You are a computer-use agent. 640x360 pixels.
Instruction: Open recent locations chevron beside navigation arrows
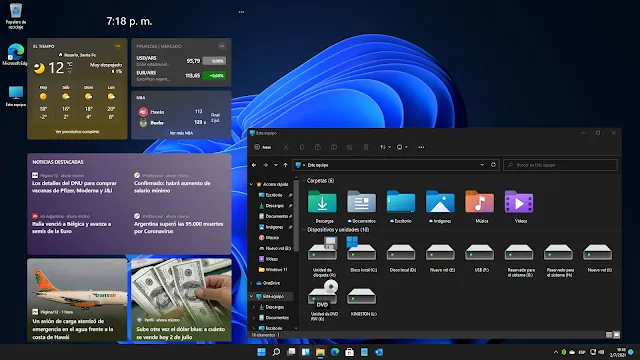276,165
